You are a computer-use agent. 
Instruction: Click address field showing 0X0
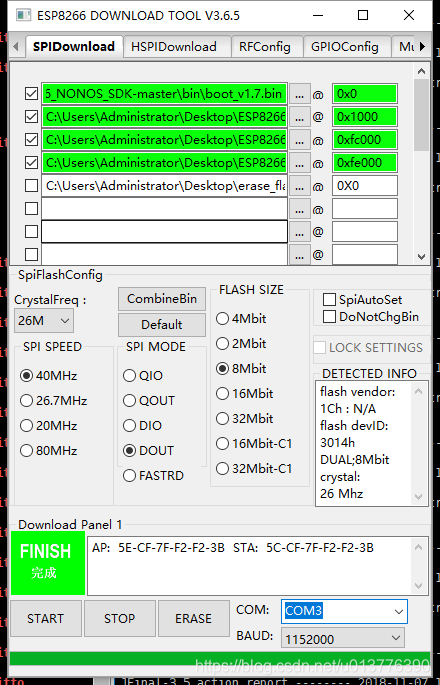[365, 186]
